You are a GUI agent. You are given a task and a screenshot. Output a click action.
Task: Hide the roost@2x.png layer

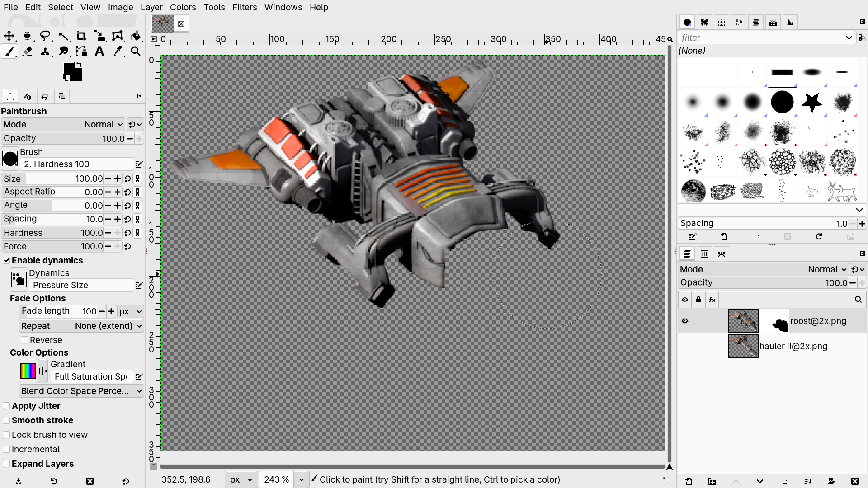685,321
